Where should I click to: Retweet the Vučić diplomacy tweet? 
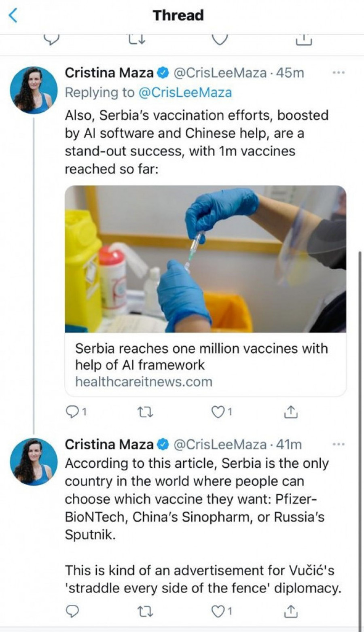[145, 611]
